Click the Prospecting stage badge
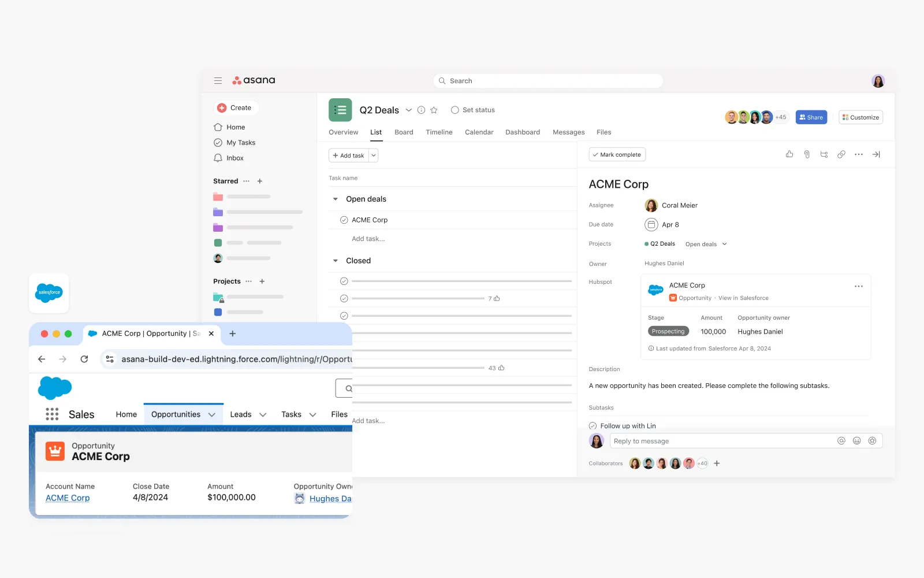This screenshot has width=924, height=578. 668,332
